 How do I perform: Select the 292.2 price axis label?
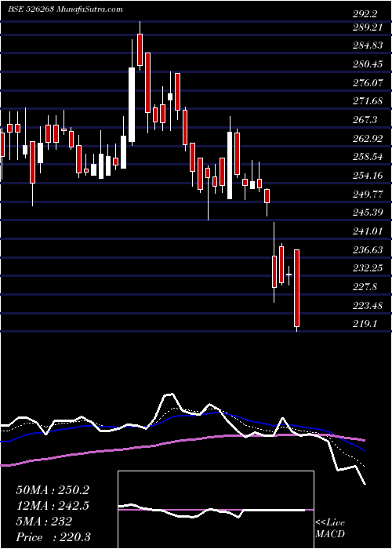tap(365, 14)
